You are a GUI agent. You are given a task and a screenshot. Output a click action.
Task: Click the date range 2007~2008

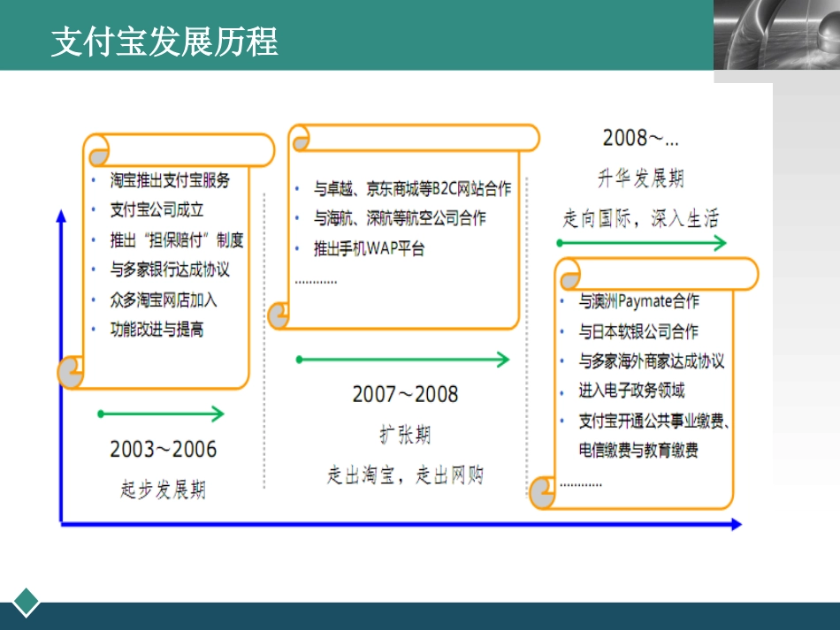[x=406, y=394]
